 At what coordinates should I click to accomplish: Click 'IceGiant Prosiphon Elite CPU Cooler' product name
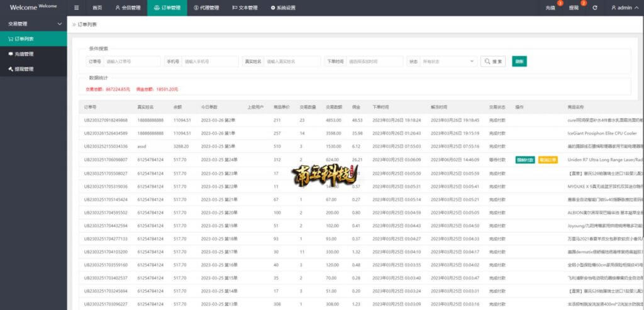[x=602, y=133]
